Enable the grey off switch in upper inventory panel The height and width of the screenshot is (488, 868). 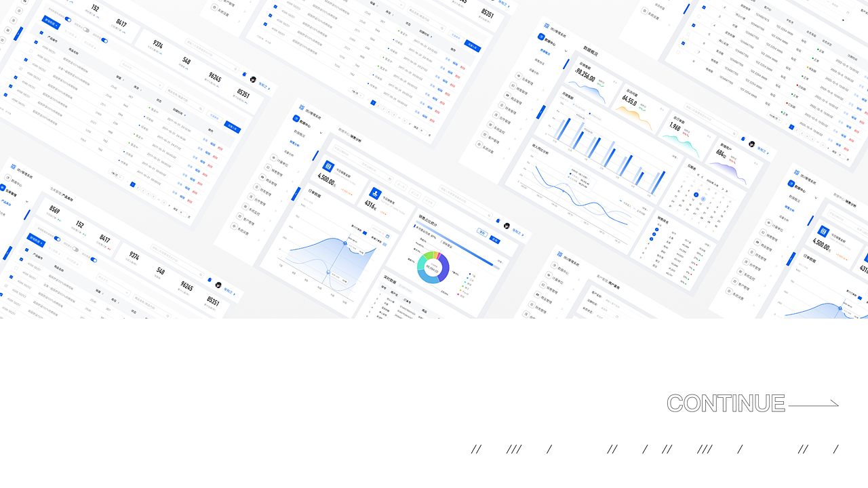pos(86,30)
